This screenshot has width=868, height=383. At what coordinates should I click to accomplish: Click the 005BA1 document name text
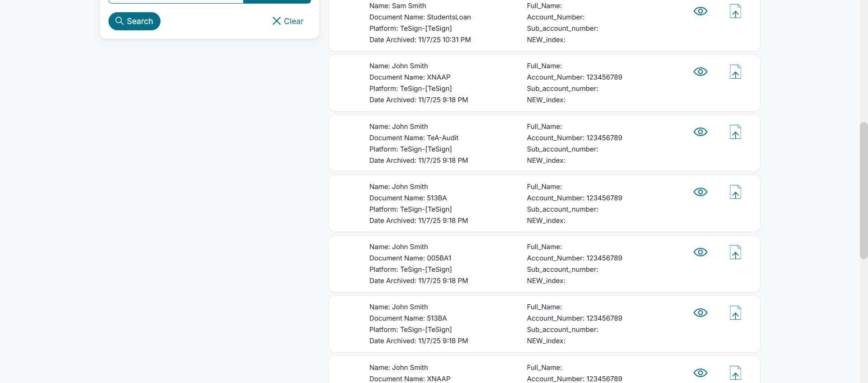point(439,258)
